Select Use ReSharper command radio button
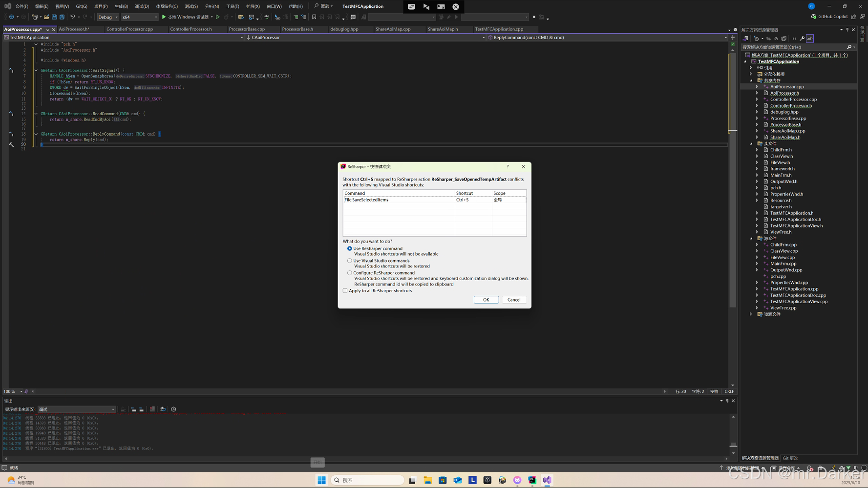This screenshot has height=488, width=868. coord(350,248)
